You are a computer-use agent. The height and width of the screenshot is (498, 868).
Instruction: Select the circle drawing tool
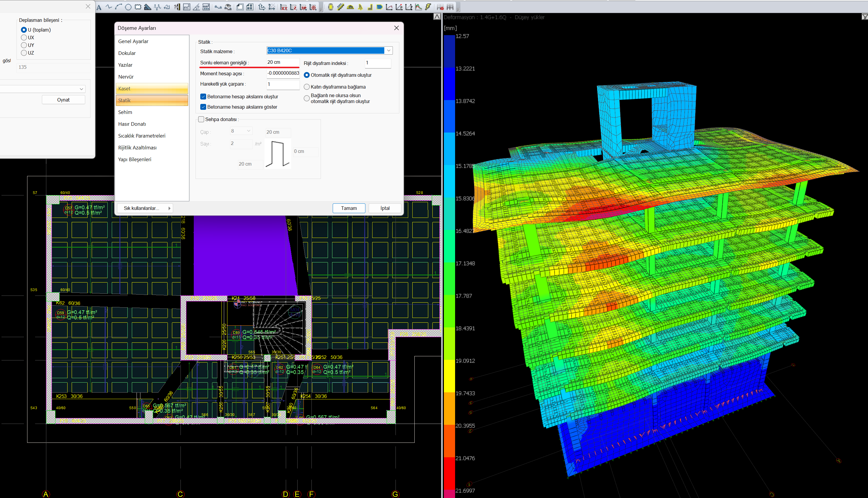[129, 7]
